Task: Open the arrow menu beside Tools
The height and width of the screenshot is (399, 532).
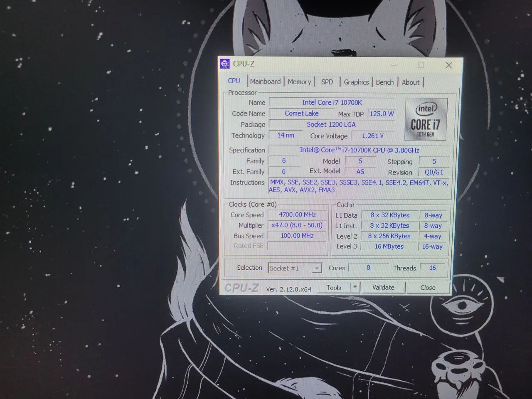Action: pos(355,287)
